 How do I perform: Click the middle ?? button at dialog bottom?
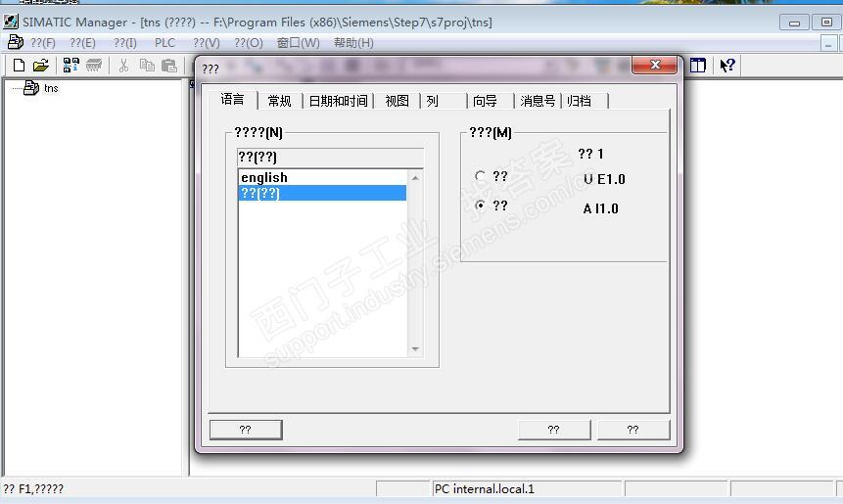[554, 430]
